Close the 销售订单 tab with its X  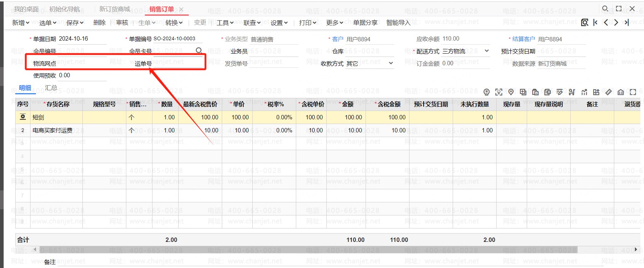click(x=182, y=9)
